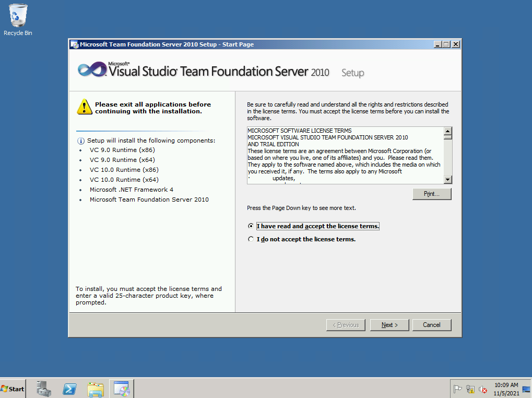The height and width of the screenshot is (398, 532).
Task: Click the license text scroll down arrow
Action: click(448, 180)
